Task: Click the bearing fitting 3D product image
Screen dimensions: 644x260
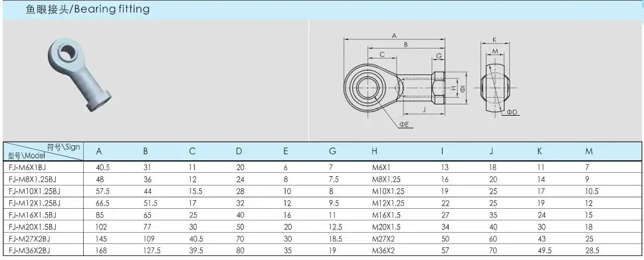Action: click(79, 74)
